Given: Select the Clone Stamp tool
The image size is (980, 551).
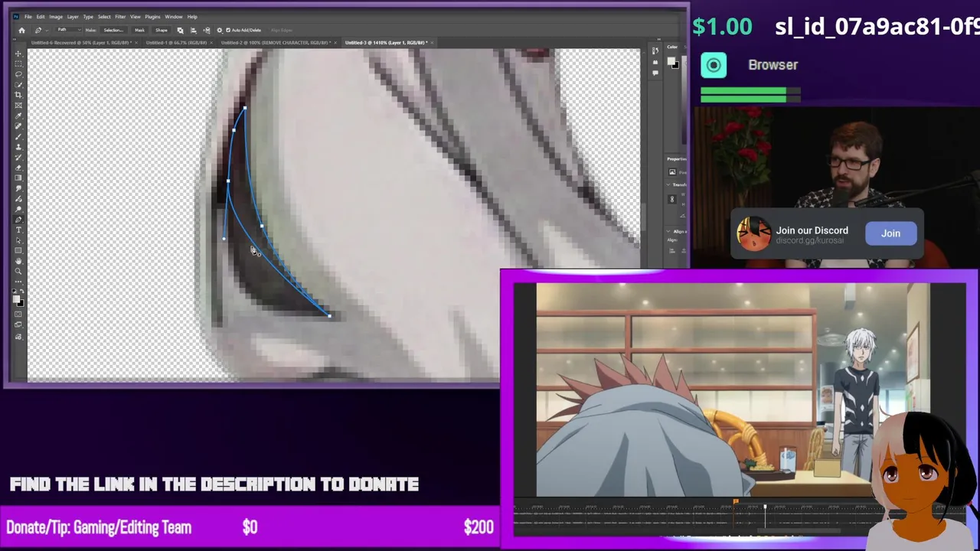Looking at the screenshot, I should [18, 147].
